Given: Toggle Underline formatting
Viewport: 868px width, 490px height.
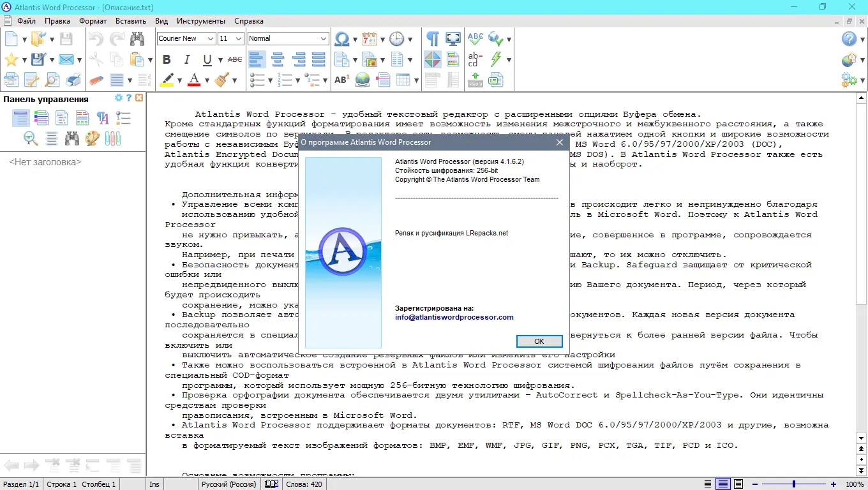Looking at the screenshot, I should [x=207, y=59].
